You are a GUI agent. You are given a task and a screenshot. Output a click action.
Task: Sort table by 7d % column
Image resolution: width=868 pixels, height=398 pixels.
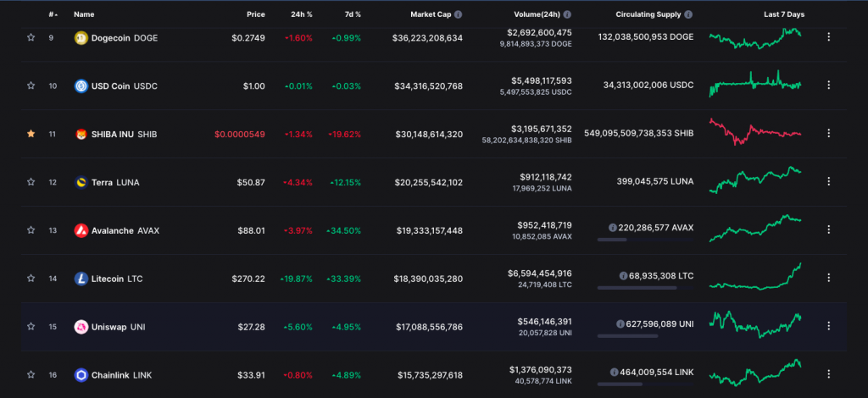(x=351, y=14)
